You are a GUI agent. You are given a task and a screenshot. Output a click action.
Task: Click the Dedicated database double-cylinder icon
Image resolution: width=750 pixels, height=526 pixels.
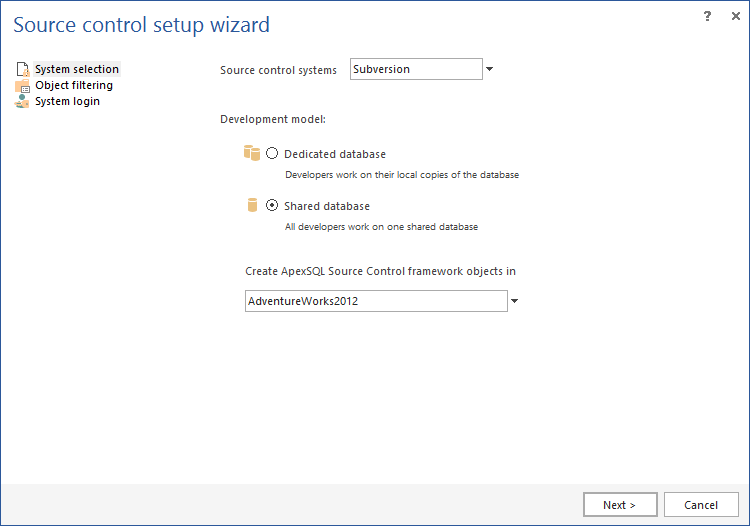pos(251,153)
